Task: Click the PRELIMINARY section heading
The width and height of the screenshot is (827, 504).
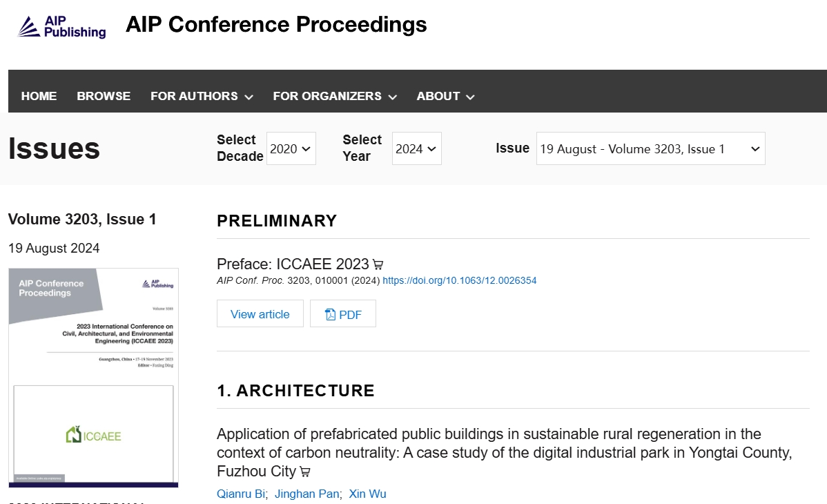Action: pyautogui.click(x=277, y=221)
